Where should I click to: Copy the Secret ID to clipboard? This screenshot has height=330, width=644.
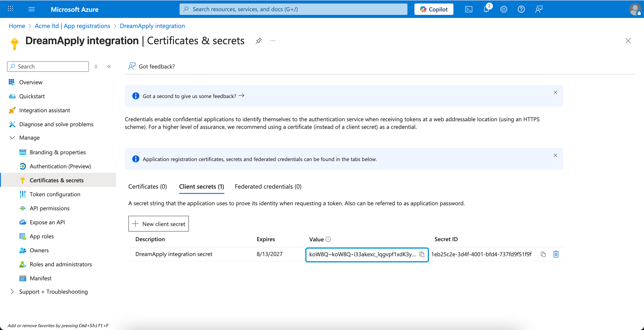[543, 254]
